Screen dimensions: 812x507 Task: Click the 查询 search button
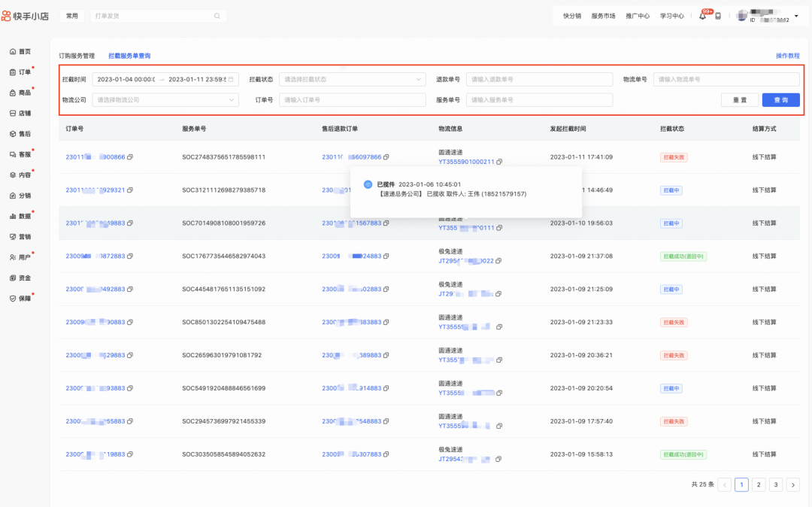(x=780, y=99)
